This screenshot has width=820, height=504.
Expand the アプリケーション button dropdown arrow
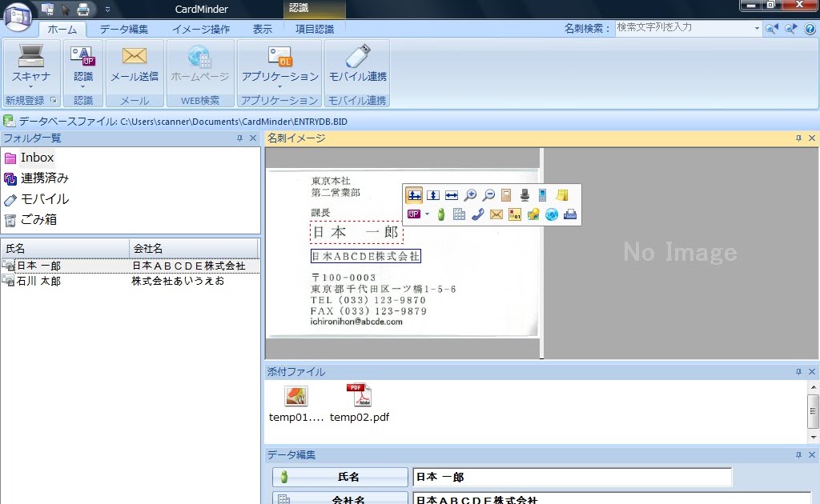coord(279,87)
